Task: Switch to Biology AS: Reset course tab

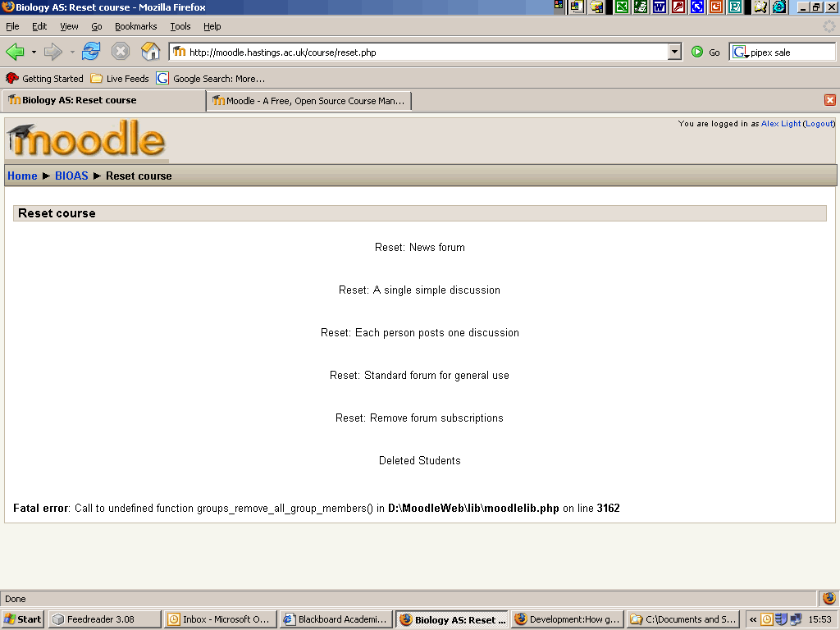Action: pos(104,100)
